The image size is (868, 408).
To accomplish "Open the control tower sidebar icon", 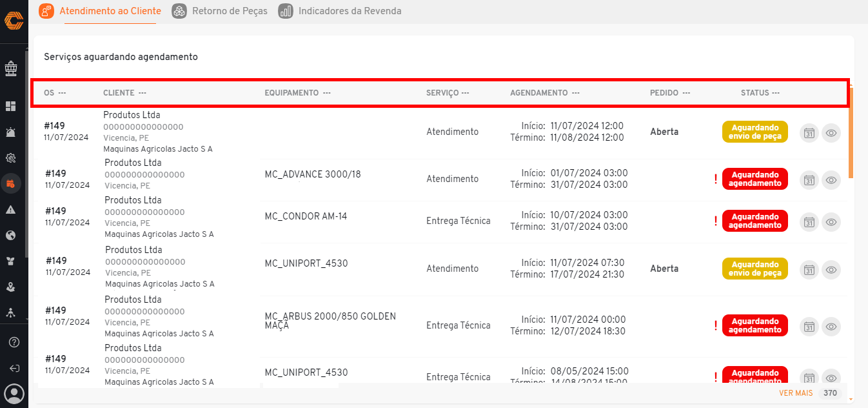I will click(11, 67).
